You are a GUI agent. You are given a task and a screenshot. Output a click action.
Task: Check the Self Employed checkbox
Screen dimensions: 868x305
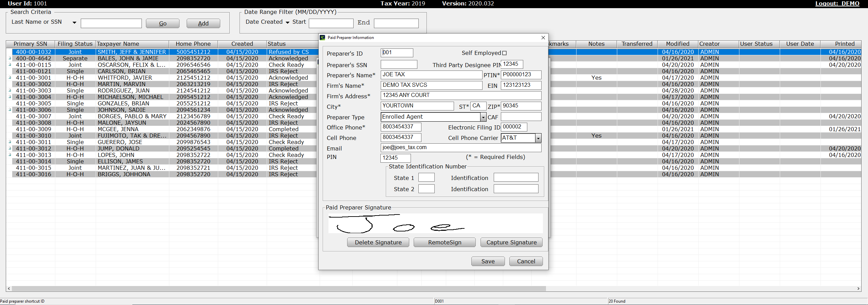click(504, 53)
